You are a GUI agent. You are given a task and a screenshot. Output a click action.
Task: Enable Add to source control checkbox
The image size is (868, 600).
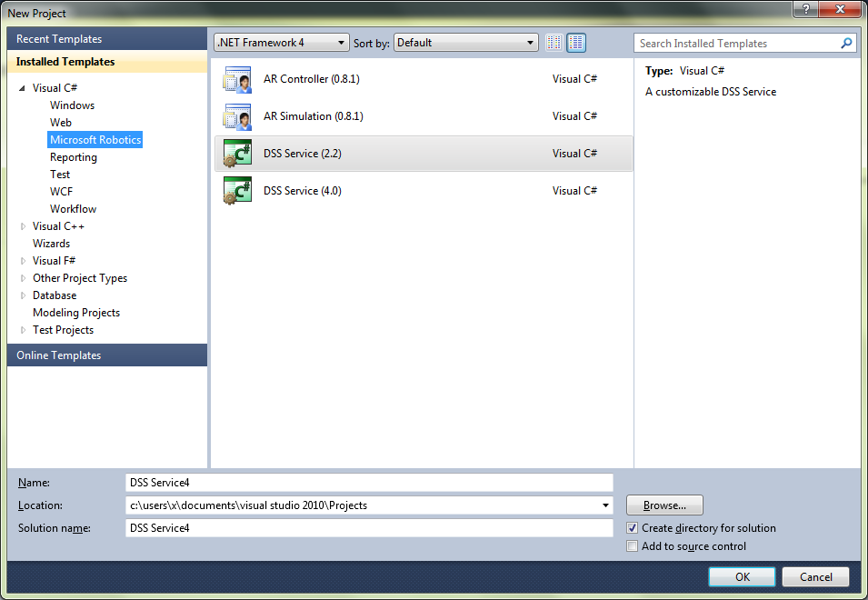click(633, 546)
